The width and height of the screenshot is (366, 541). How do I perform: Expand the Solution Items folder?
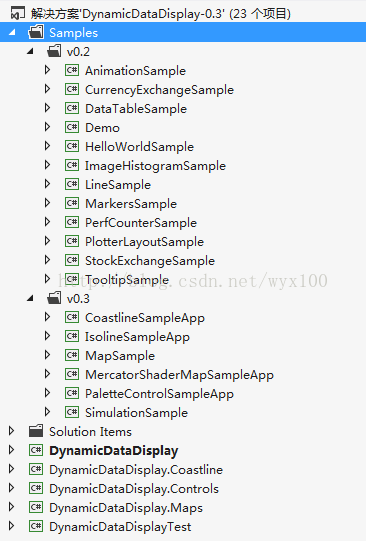click(12, 431)
